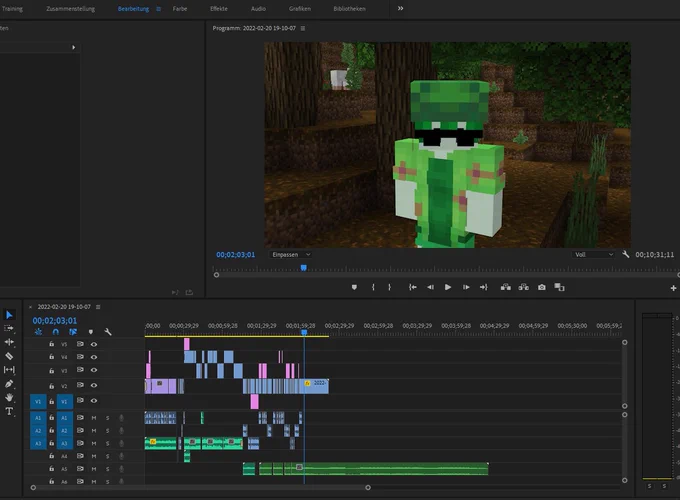Go to Out point in Program monitor
This screenshot has width=680, height=500.
pyautogui.click(x=484, y=287)
